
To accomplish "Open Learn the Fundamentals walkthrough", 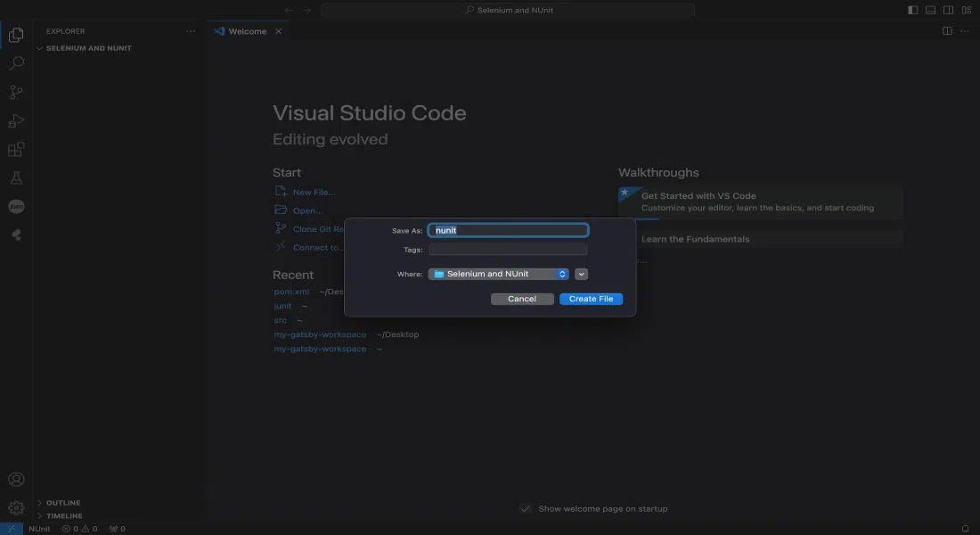I will point(760,239).
